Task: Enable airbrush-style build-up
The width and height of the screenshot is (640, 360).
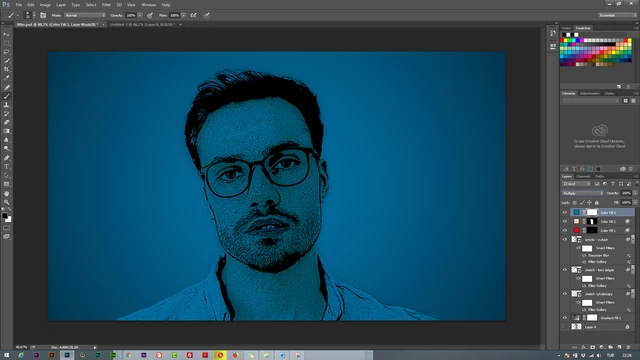Action: click(193, 15)
